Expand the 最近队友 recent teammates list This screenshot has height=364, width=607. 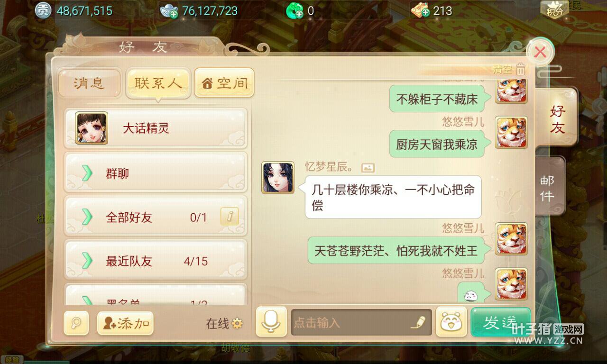pyautogui.click(x=156, y=261)
